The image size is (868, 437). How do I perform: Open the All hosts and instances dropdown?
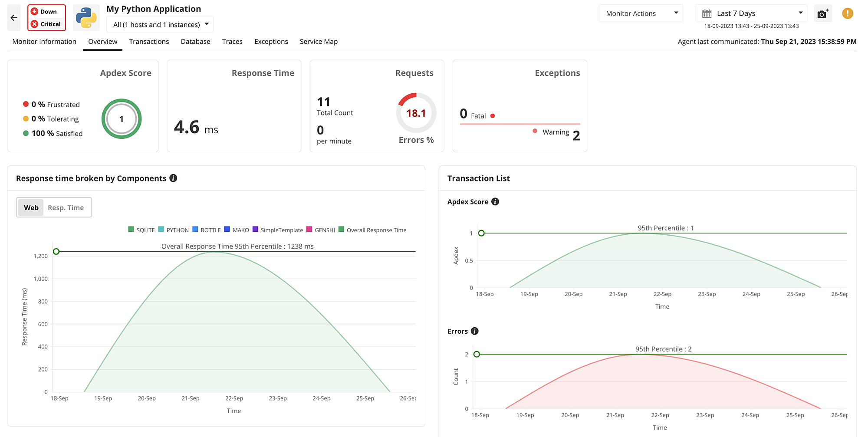tap(159, 24)
